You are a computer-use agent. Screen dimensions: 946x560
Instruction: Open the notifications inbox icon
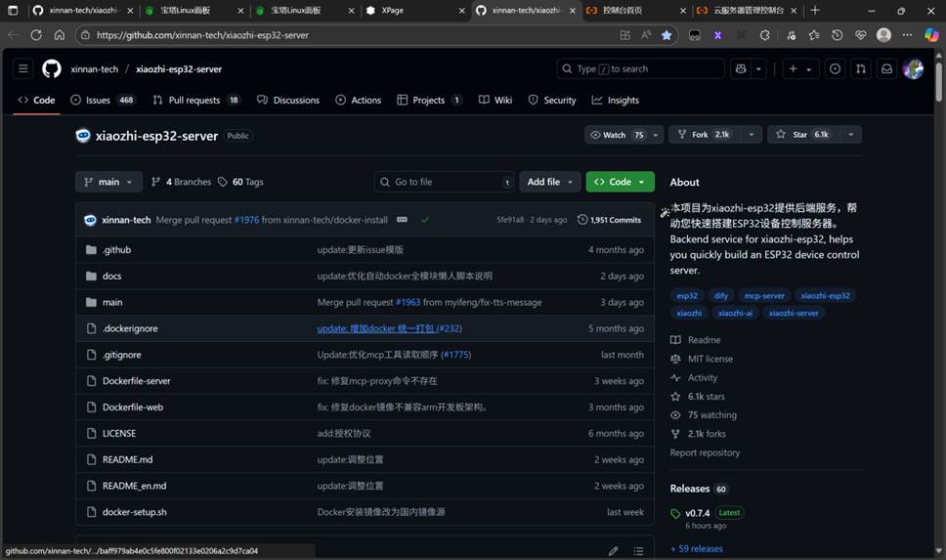click(x=886, y=69)
